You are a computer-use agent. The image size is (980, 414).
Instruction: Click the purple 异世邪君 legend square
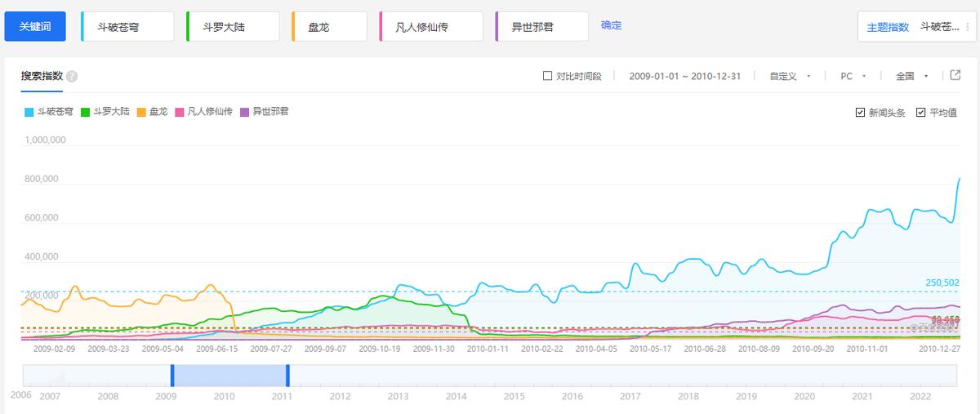pos(244,112)
